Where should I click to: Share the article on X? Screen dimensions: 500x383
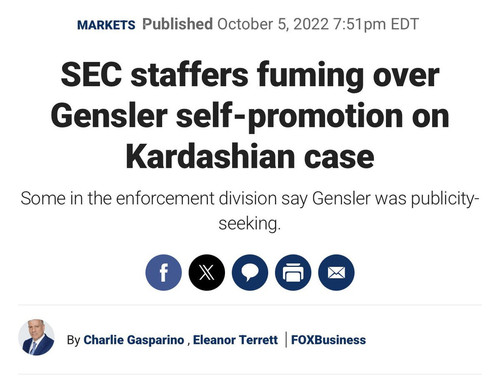[x=207, y=272]
